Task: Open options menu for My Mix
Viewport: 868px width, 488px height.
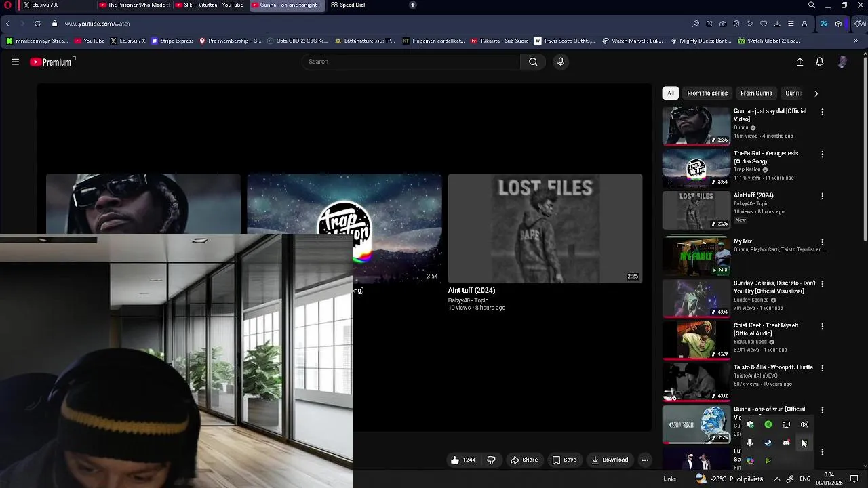Action: click(x=823, y=242)
